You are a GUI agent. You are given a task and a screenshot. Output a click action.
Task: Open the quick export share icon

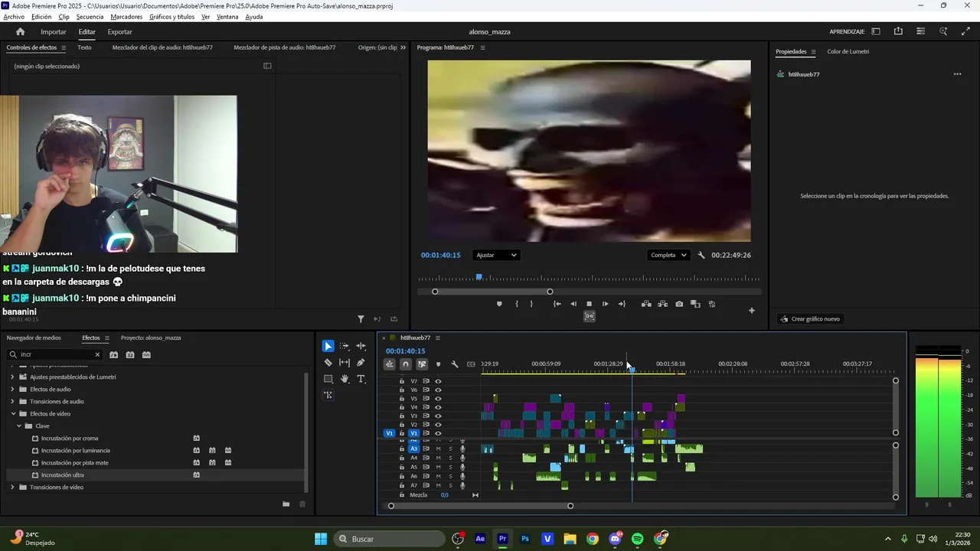click(x=898, y=31)
